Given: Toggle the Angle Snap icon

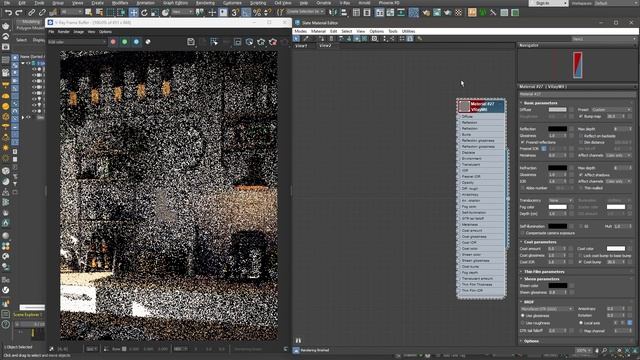Looking at the screenshot, I should (x=246, y=13).
